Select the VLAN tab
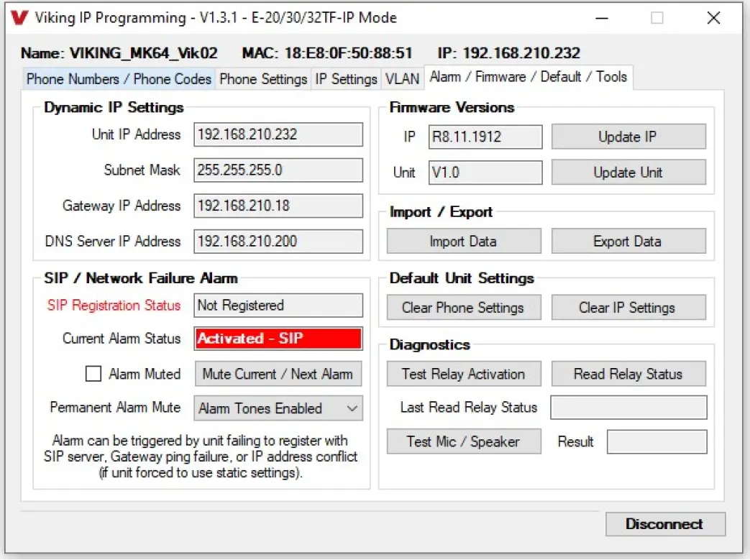This screenshot has width=750, height=560. coord(402,79)
